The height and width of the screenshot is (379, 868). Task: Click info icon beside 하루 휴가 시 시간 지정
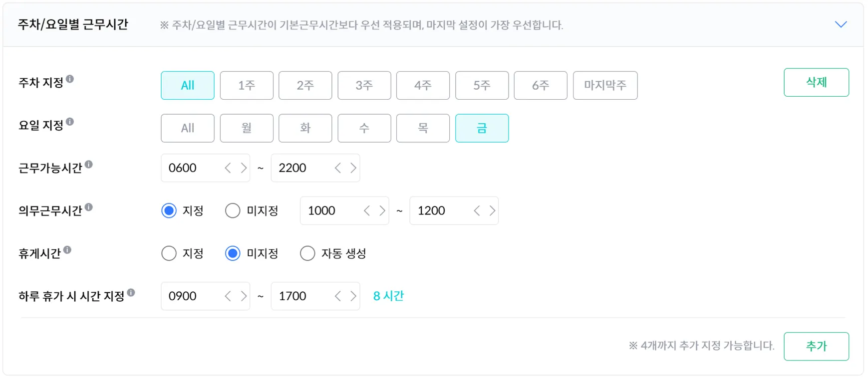tap(131, 293)
